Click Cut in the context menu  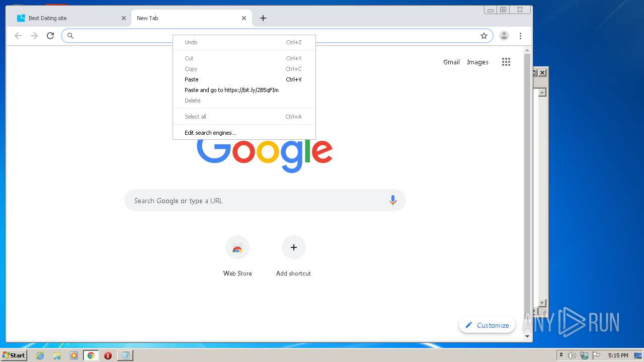tap(244, 58)
